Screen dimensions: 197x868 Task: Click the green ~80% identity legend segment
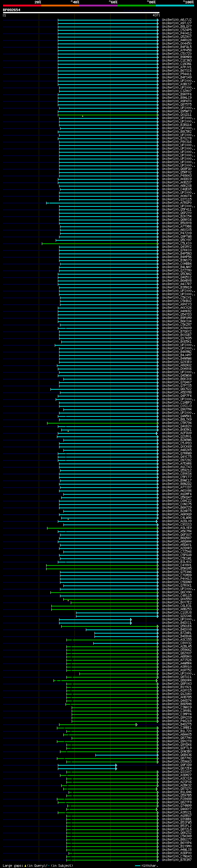coord(137,6)
